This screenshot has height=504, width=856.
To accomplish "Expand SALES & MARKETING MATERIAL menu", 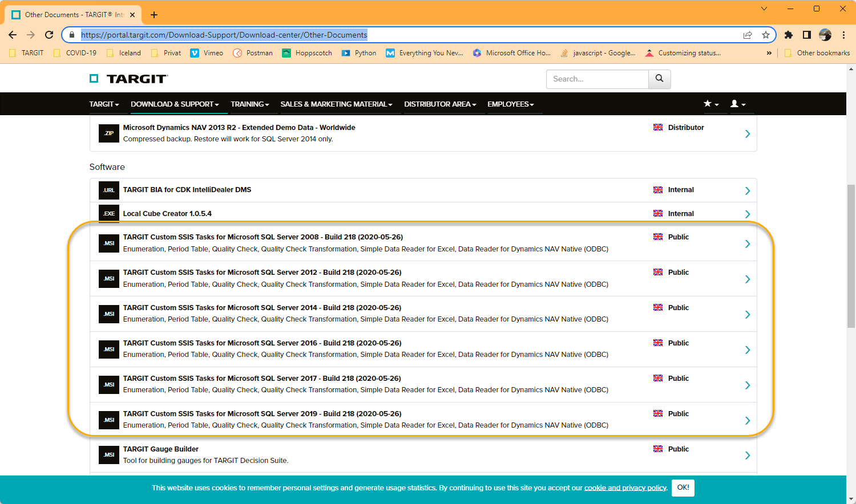I will click(337, 104).
